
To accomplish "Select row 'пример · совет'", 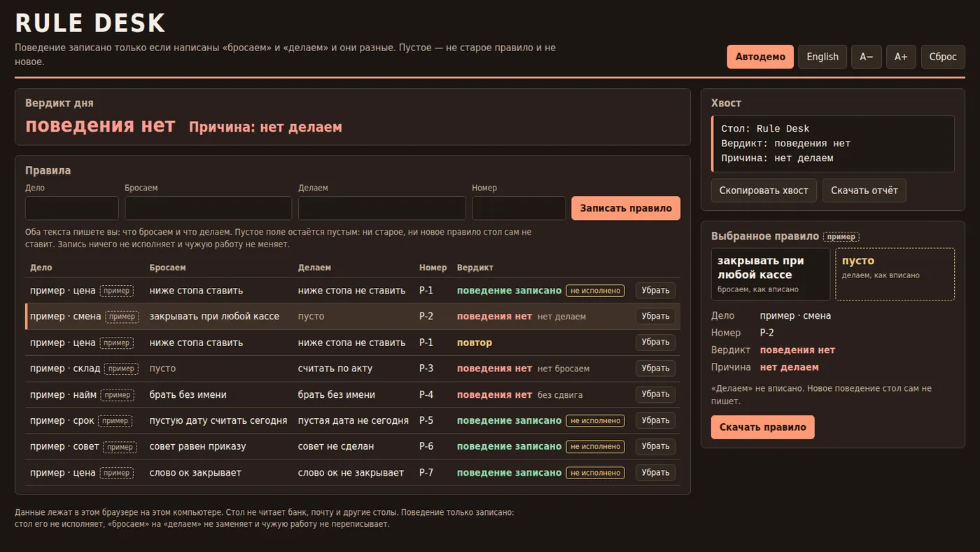I will (x=353, y=446).
